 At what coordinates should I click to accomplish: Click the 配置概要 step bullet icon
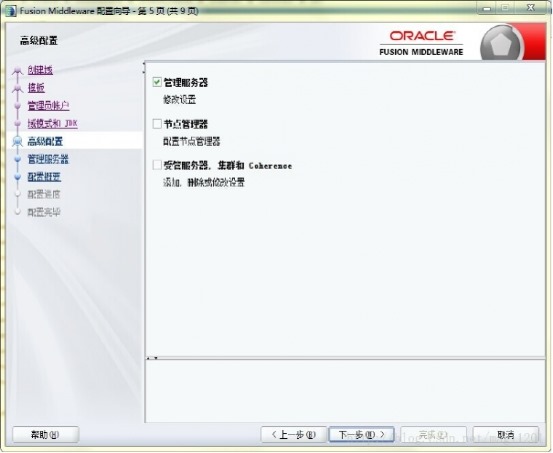[18, 177]
